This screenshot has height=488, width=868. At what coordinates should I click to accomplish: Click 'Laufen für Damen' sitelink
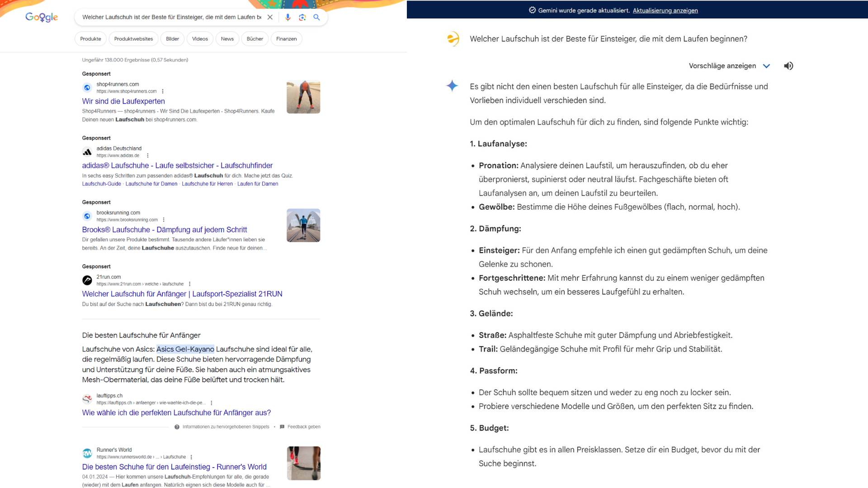pos(258,184)
